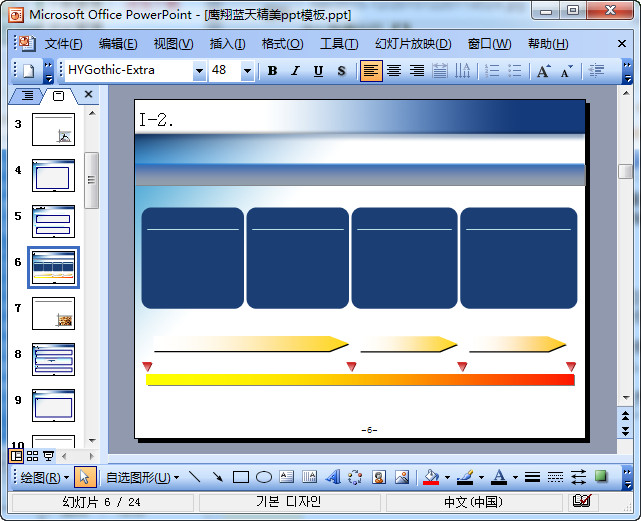Increase the font size
This screenshot has height=521, width=641.
(543, 71)
